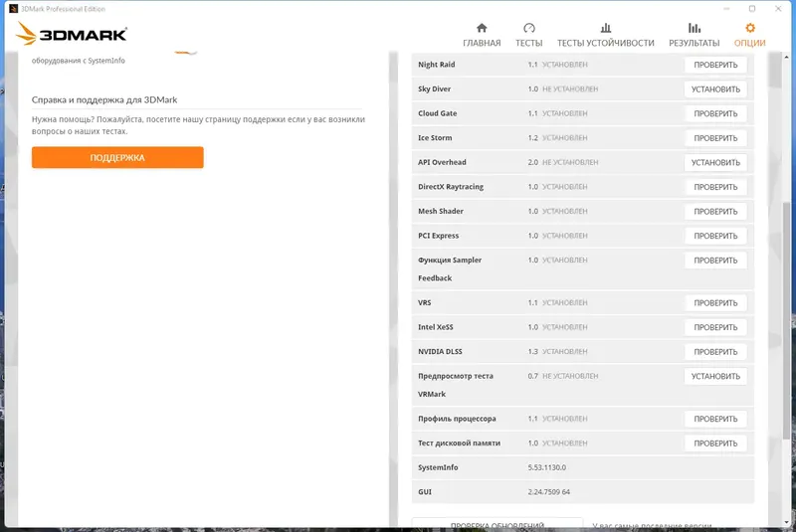Click ПРОВЕРИТЬ for Ice Storm

pos(715,138)
